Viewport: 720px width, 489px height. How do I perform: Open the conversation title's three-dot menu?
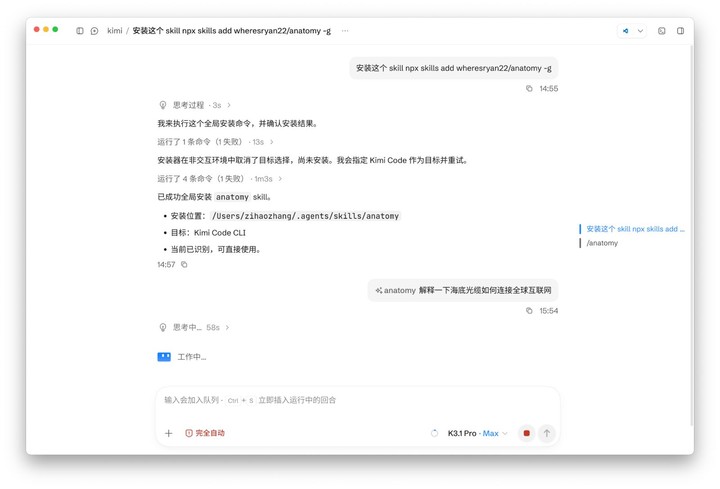coord(345,31)
